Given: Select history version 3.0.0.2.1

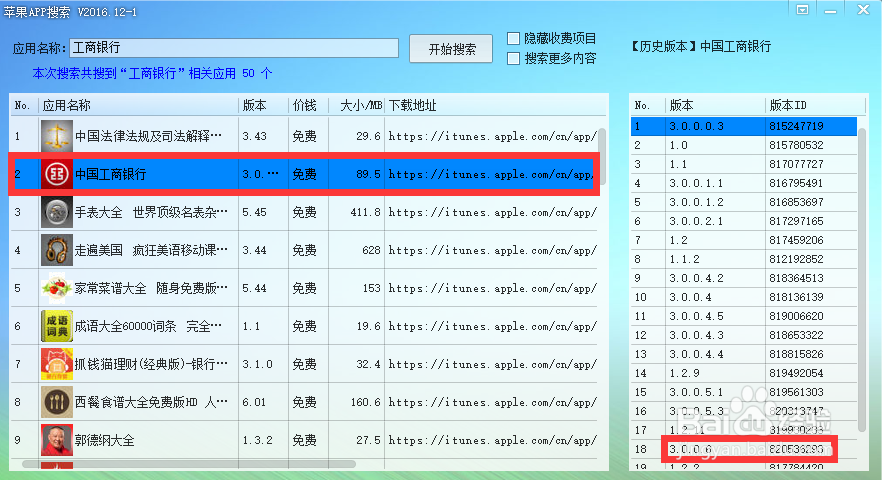Looking at the screenshot, I should 744,221.
